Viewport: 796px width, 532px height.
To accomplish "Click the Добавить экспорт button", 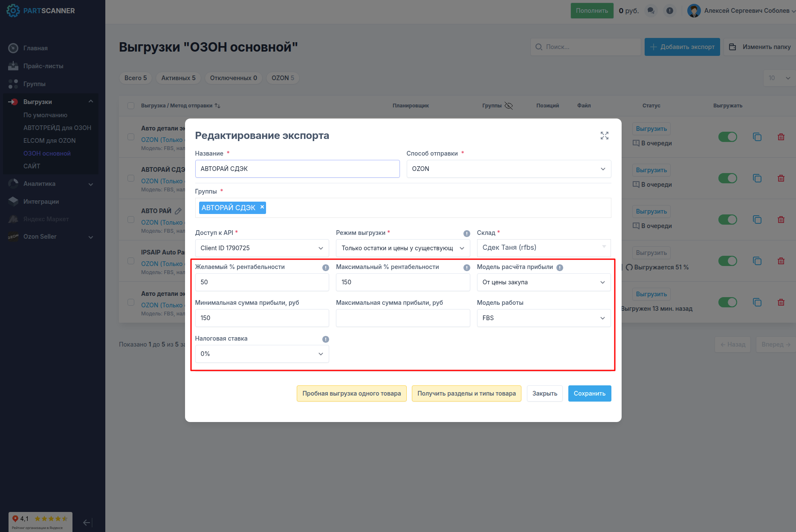I will [682, 47].
